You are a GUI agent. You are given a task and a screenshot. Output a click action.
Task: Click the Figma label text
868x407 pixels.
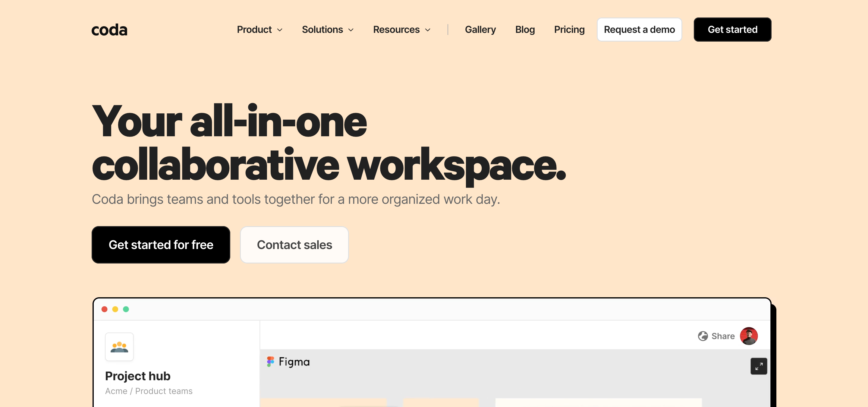coord(294,362)
